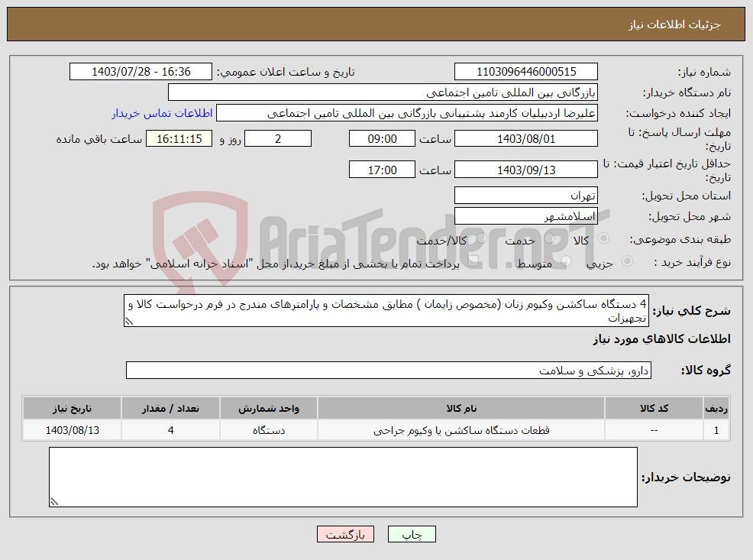753x560 pixels.
Task: Click the goods group field دارو، پزشکی و سلامت
Action: click(389, 371)
